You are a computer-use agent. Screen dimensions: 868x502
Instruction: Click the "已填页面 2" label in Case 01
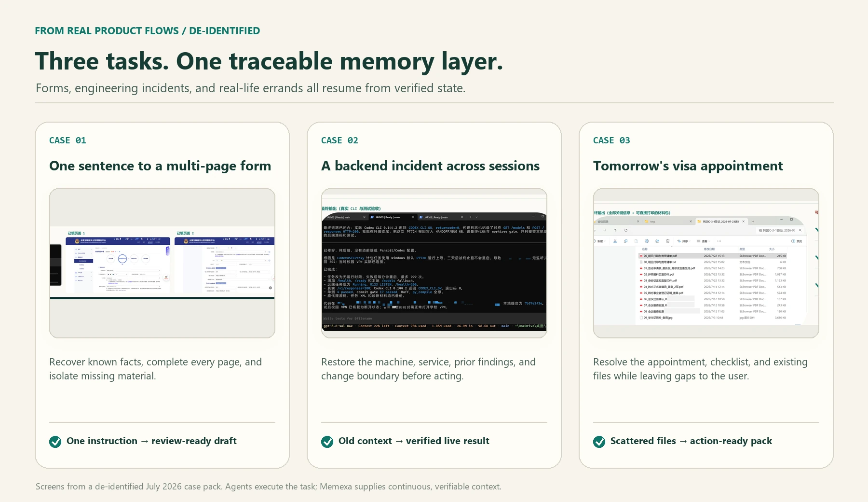pyautogui.click(x=185, y=233)
